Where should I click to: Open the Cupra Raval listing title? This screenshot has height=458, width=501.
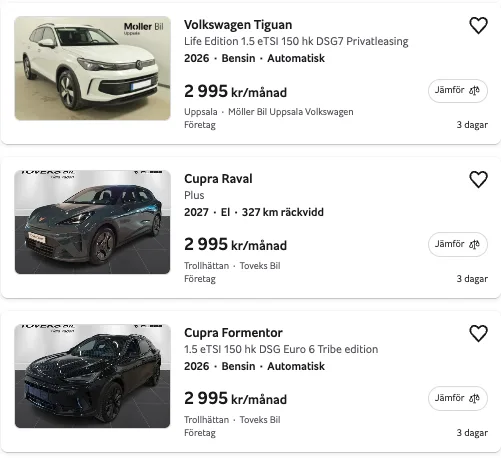(218, 179)
